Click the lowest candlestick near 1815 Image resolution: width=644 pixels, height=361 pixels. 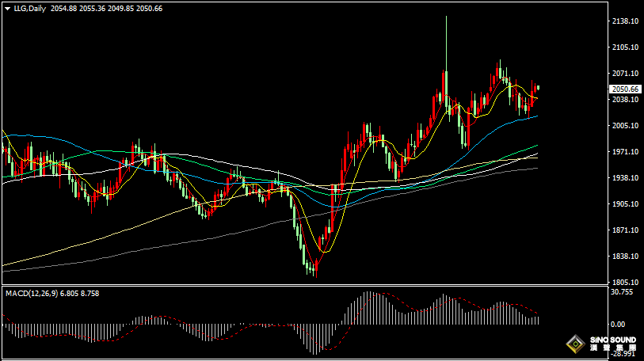click(314, 270)
